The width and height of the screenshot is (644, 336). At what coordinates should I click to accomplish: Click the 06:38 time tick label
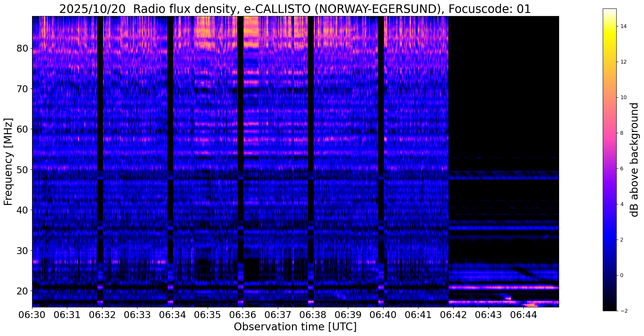pyautogui.click(x=313, y=315)
